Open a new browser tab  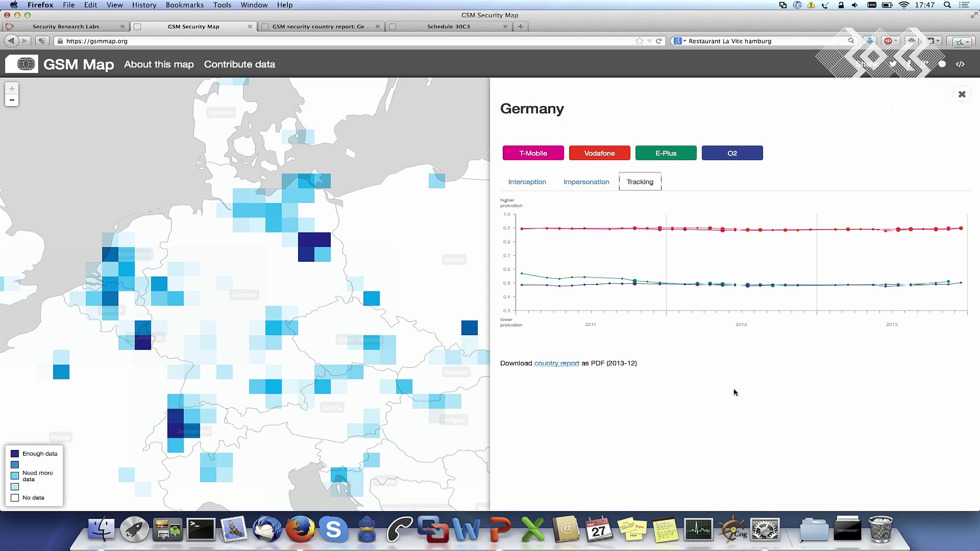pos(521,27)
